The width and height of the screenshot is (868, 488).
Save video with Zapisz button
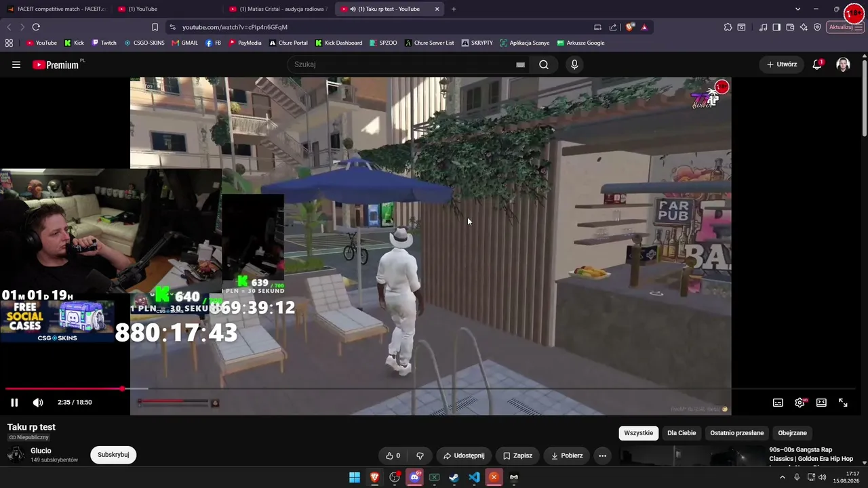(517, 455)
